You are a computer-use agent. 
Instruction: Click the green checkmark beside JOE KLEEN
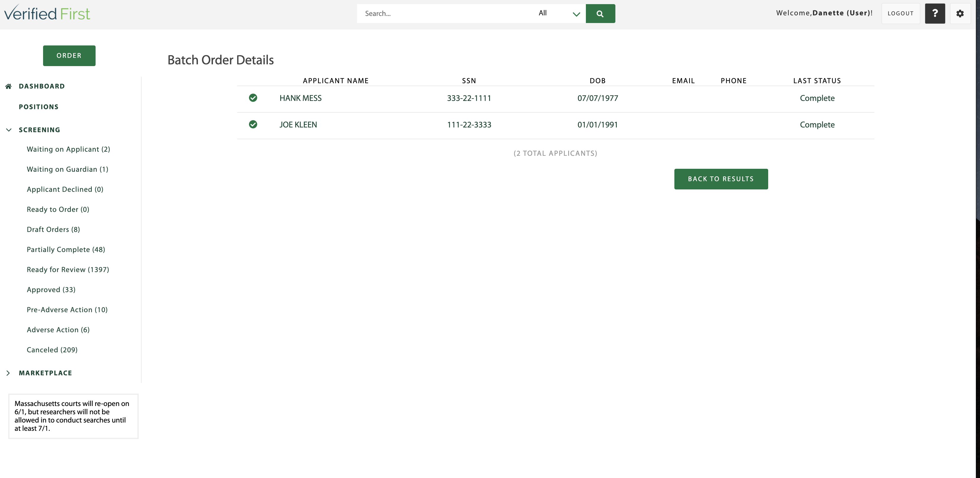coord(253,125)
